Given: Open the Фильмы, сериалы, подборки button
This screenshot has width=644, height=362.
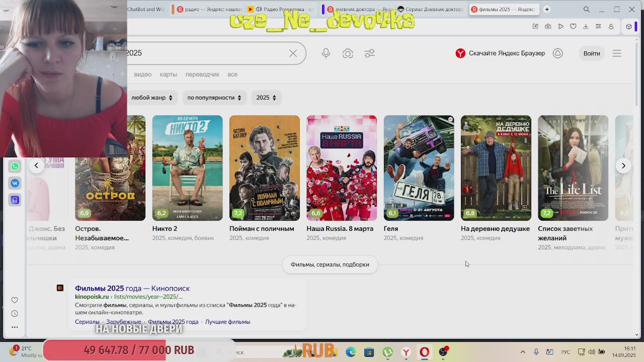Looking at the screenshot, I should coord(330,264).
